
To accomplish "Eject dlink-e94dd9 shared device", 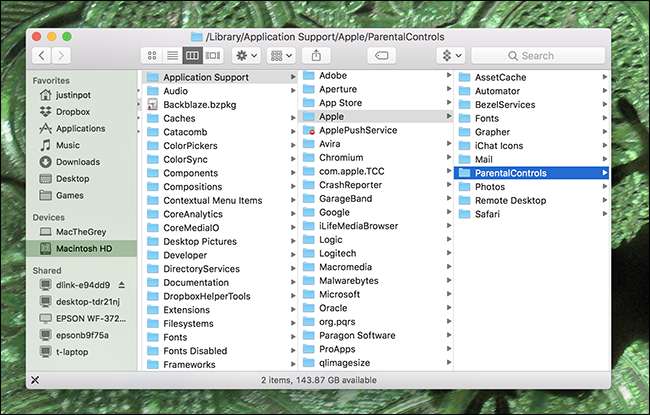I will point(121,285).
